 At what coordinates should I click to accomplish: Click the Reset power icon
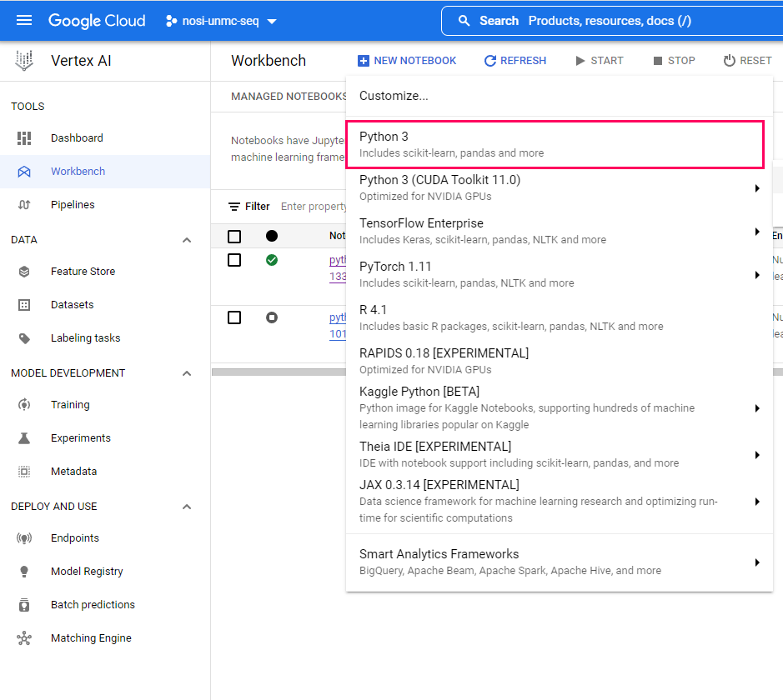(730, 60)
